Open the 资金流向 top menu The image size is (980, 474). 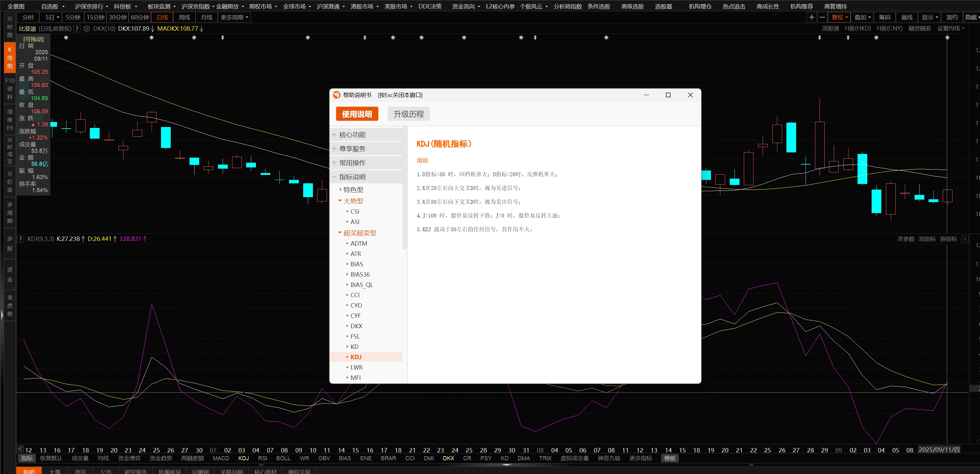[x=466, y=7]
